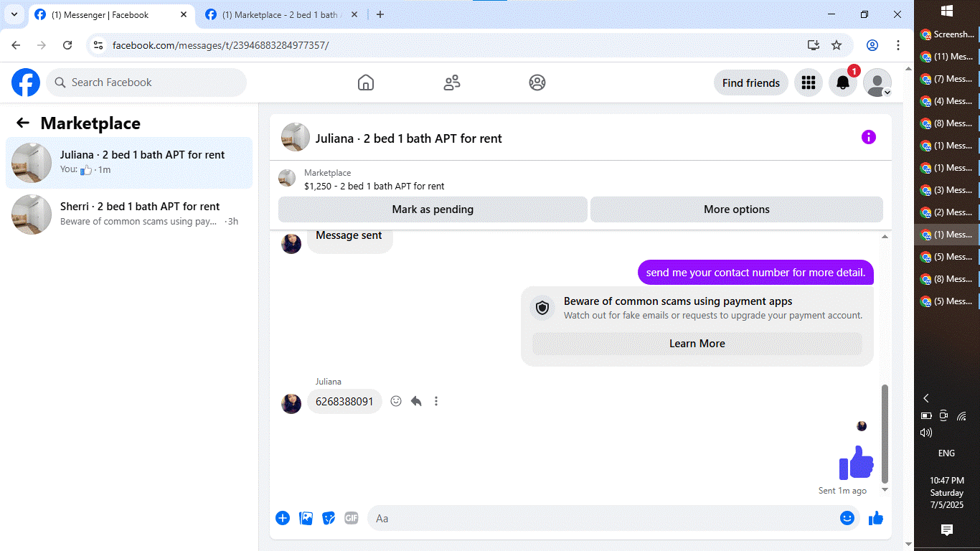Click Learn More about scams
This screenshot has width=980, height=551.
tap(697, 344)
